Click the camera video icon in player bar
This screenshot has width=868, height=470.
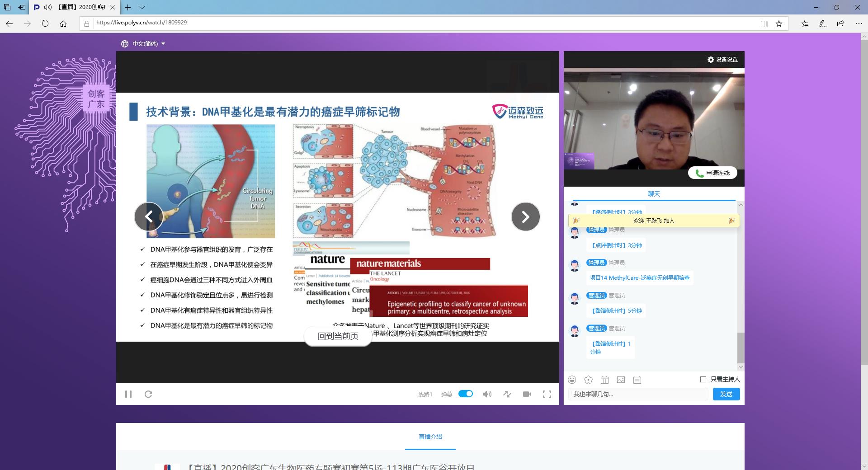coord(527,394)
